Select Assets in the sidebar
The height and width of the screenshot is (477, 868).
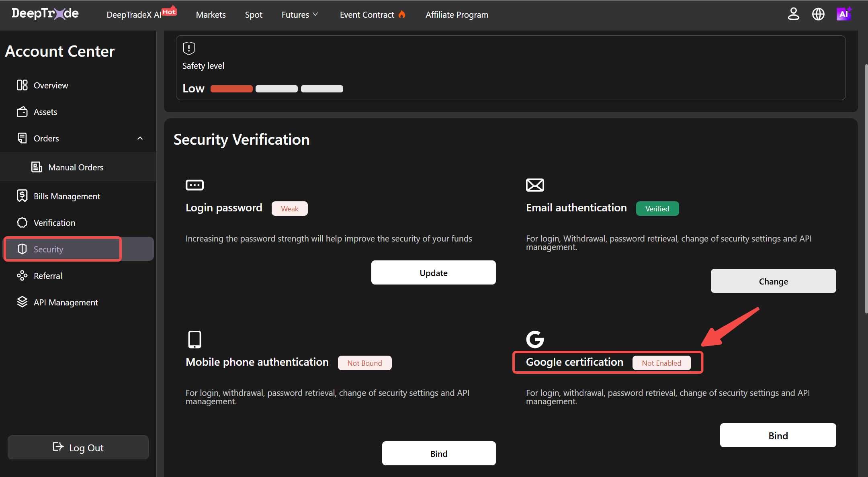pos(78,112)
